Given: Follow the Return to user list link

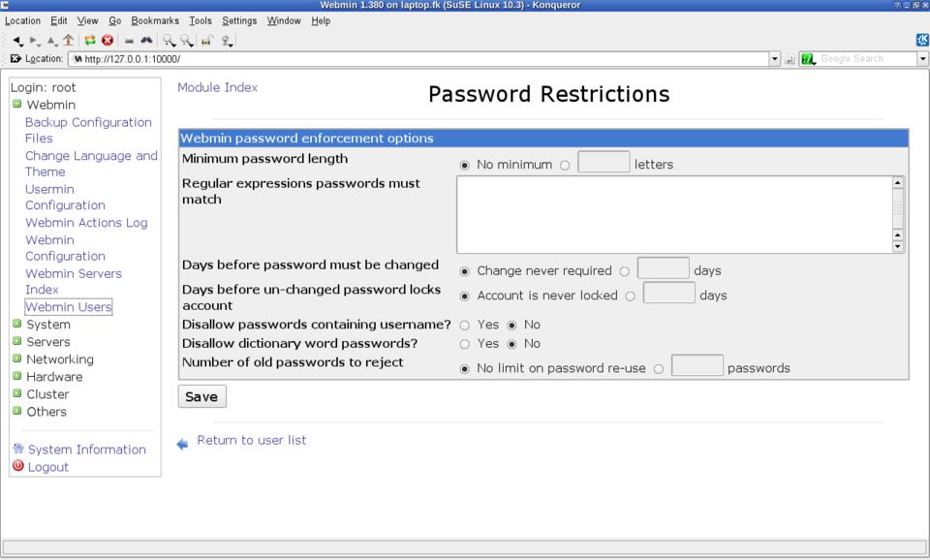Looking at the screenshot, I should coord(251,440).
